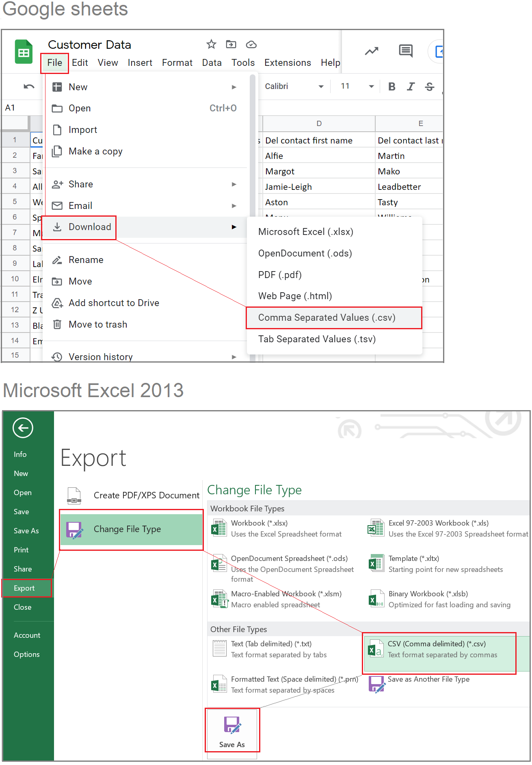Click the back arrow in Excel backstage
Screen dimensions: 532x765
(x=23, y=428)
